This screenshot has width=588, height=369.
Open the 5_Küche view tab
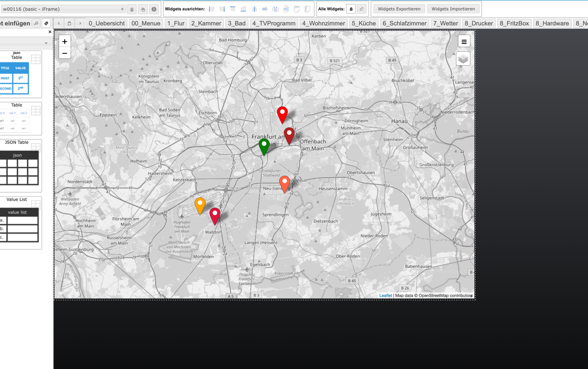pyautogui.click(x=364, y=23)
